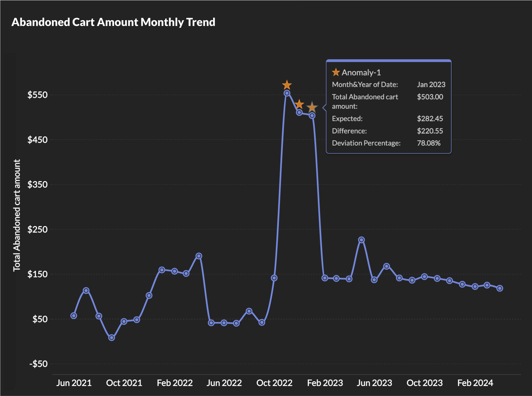Click the lowest data point below $50

(112, 338)
